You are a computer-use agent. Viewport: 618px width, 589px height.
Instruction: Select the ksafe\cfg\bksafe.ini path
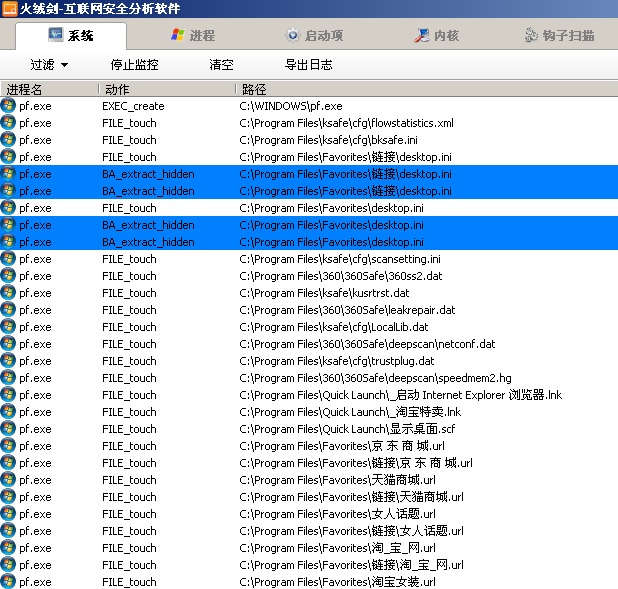coord(328,140)
